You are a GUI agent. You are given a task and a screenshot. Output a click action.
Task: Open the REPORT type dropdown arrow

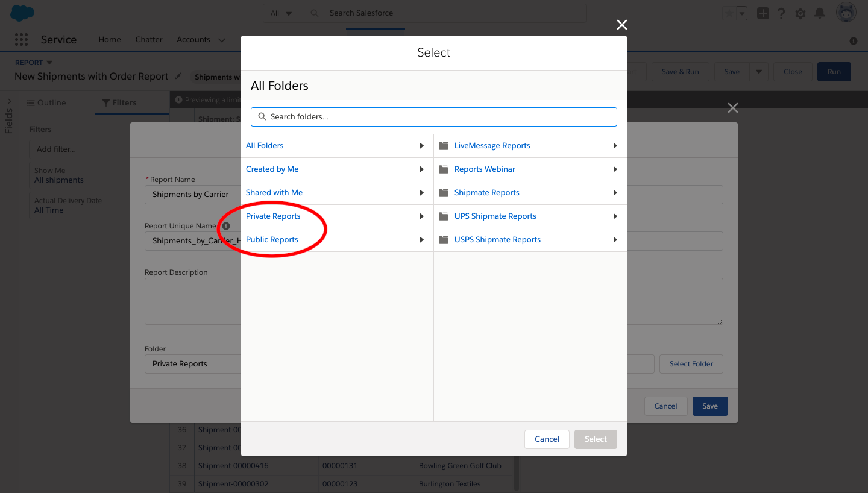pyautogui.click(x=49, y=63)
